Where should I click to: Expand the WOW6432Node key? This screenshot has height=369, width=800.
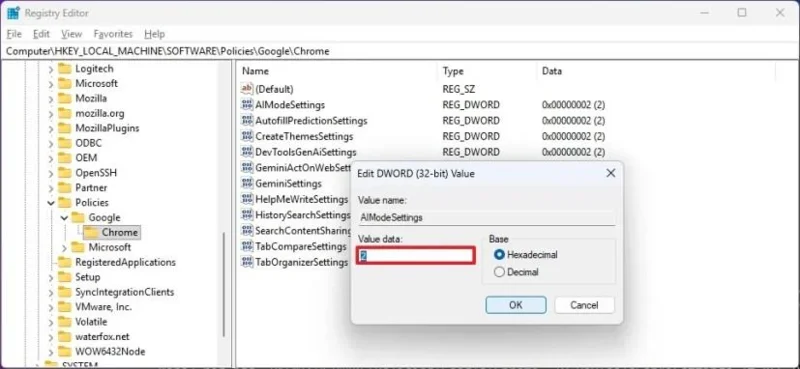[x=51, y=352]
